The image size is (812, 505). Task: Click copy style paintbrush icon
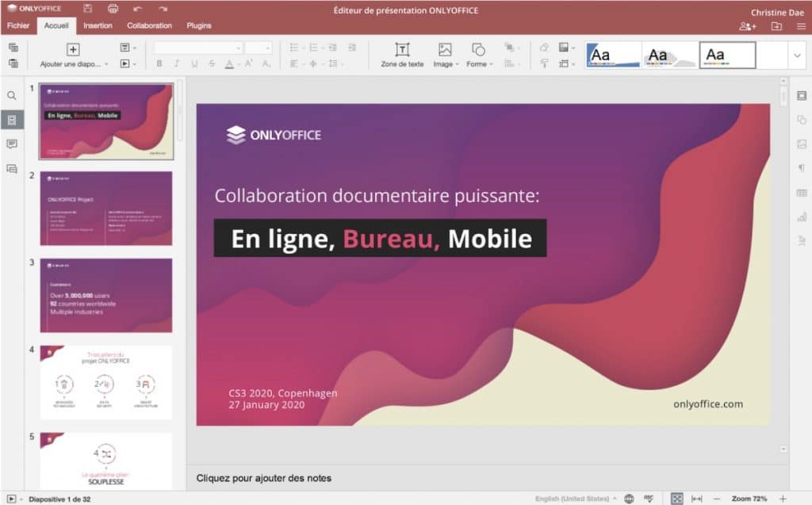[x=544, y=63]
